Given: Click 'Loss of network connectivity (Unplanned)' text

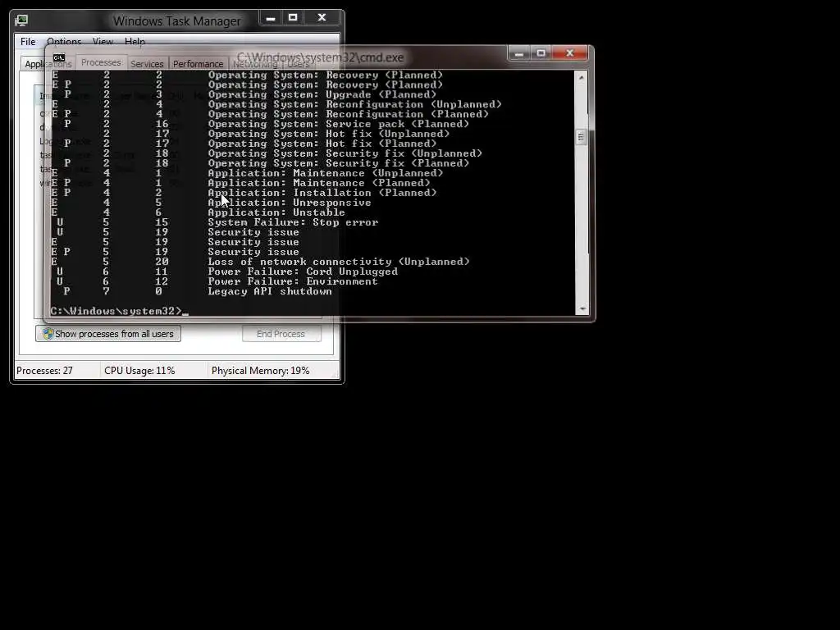Looking at the screenshot, I should [x=339, y=262].
